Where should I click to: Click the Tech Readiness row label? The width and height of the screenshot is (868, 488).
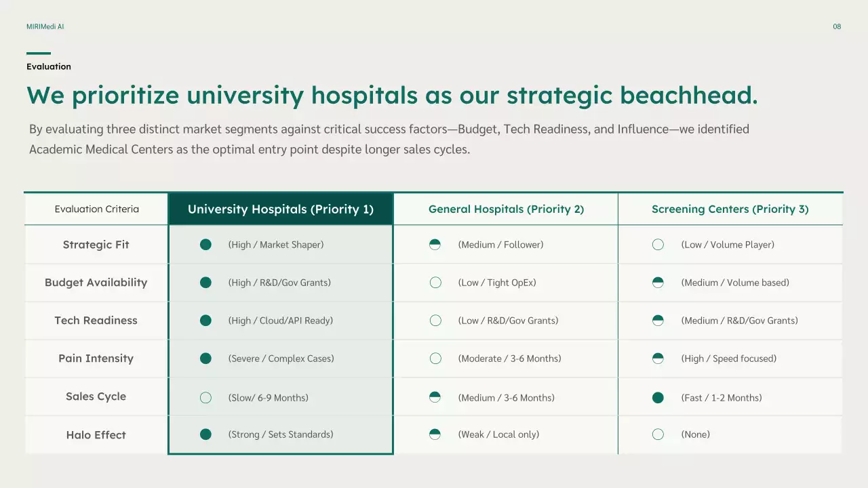coord(96,321)
